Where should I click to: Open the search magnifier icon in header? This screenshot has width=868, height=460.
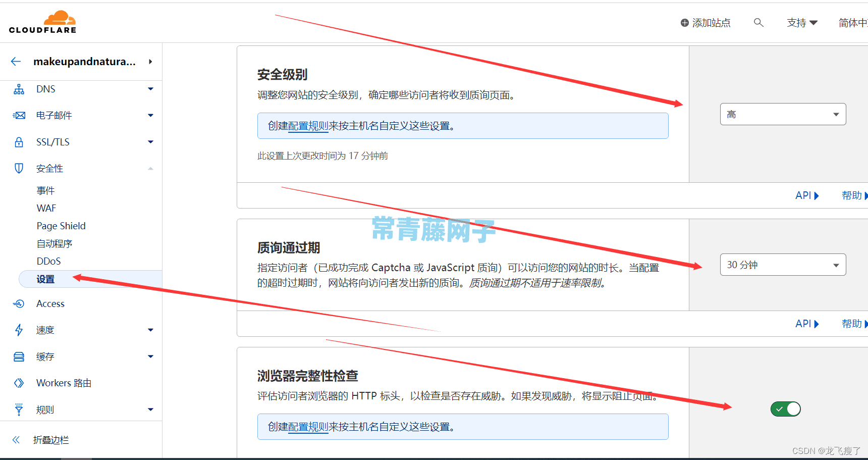759,23
